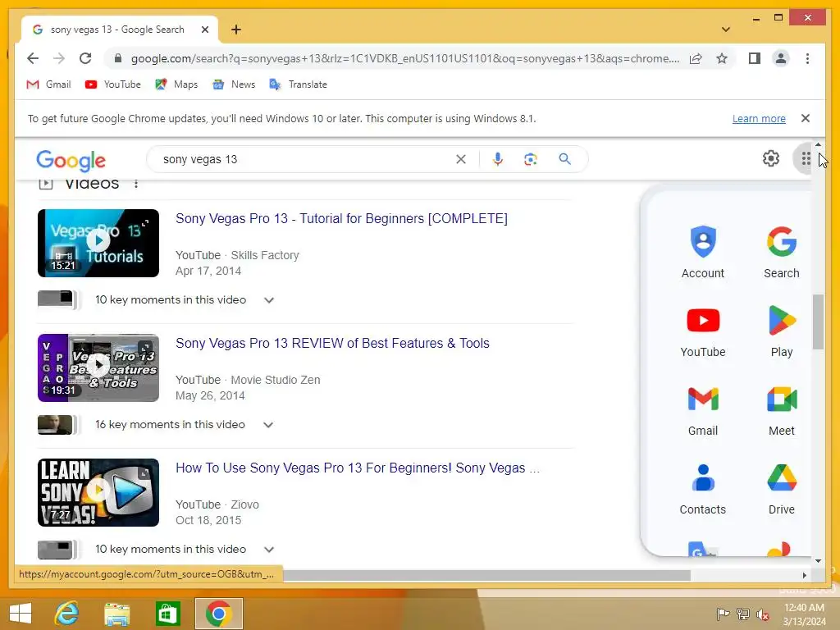Reload the Google search page
The width and height of the screenshot is (840, 630).
click(x=85, y=58)
